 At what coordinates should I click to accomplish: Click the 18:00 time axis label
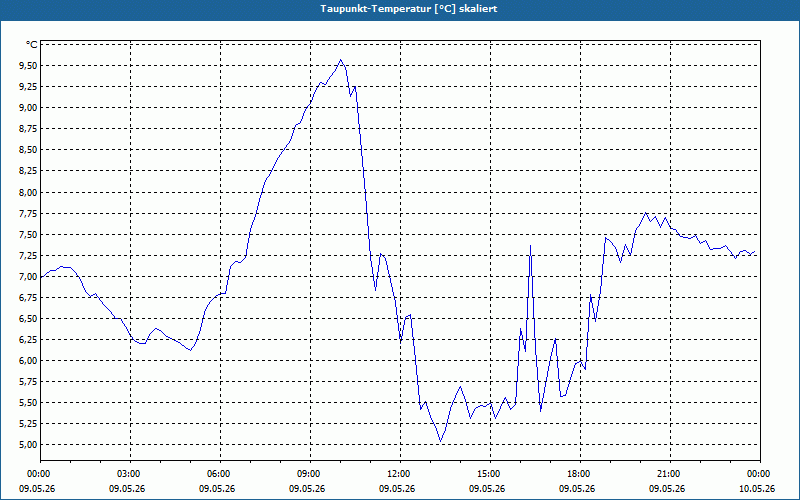click(580, 474)
